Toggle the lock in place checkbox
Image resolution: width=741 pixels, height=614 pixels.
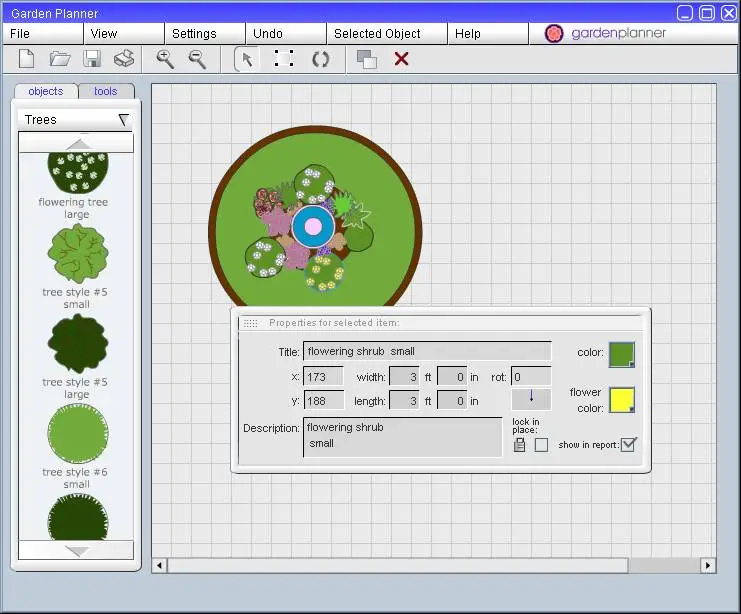pos(541,445)
